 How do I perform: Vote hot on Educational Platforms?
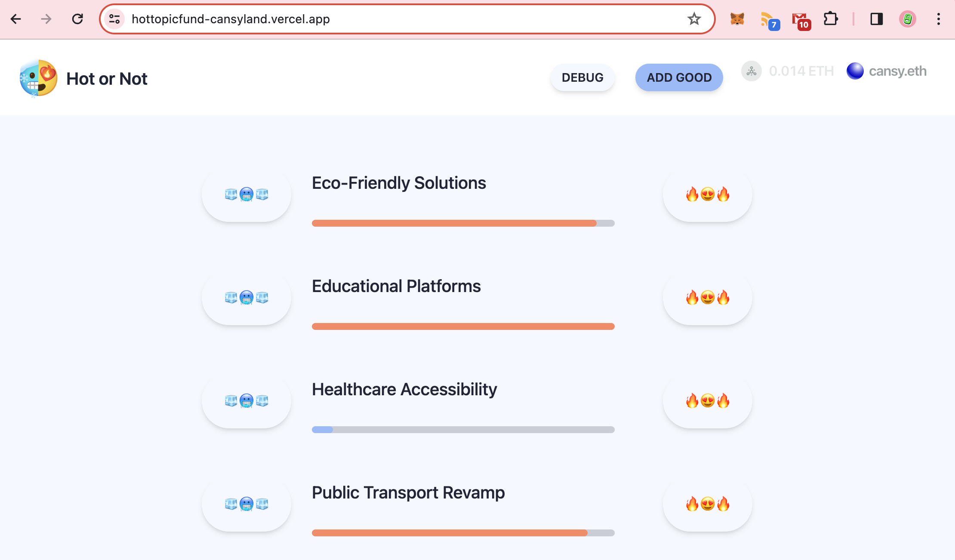[x=708, y=298]
